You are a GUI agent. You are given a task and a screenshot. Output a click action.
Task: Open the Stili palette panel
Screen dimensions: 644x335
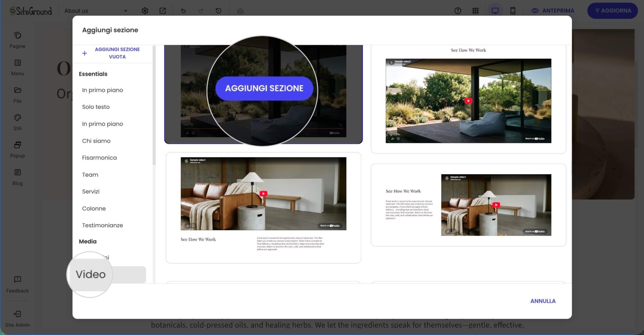pos(18,122)
